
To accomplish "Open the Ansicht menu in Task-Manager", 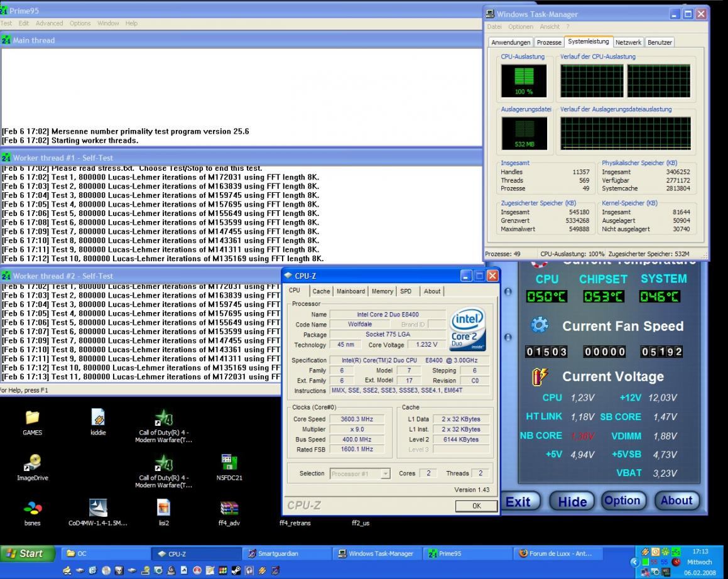I will click(549, 27).
